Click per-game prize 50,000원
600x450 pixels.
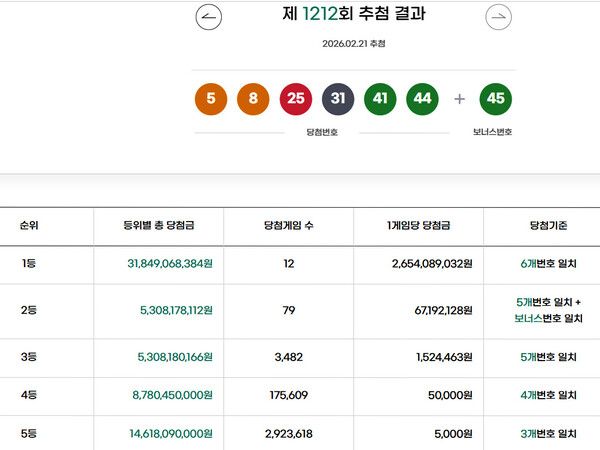450,395
